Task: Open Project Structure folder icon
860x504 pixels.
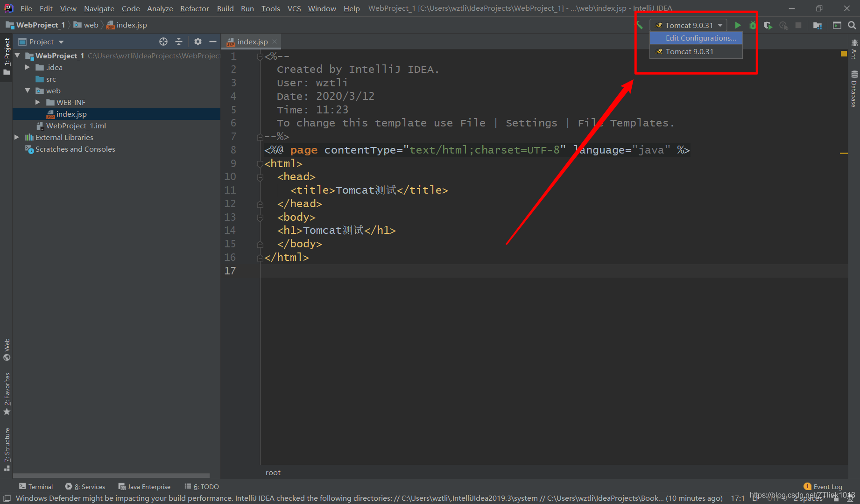Action: tap(818, 25)
